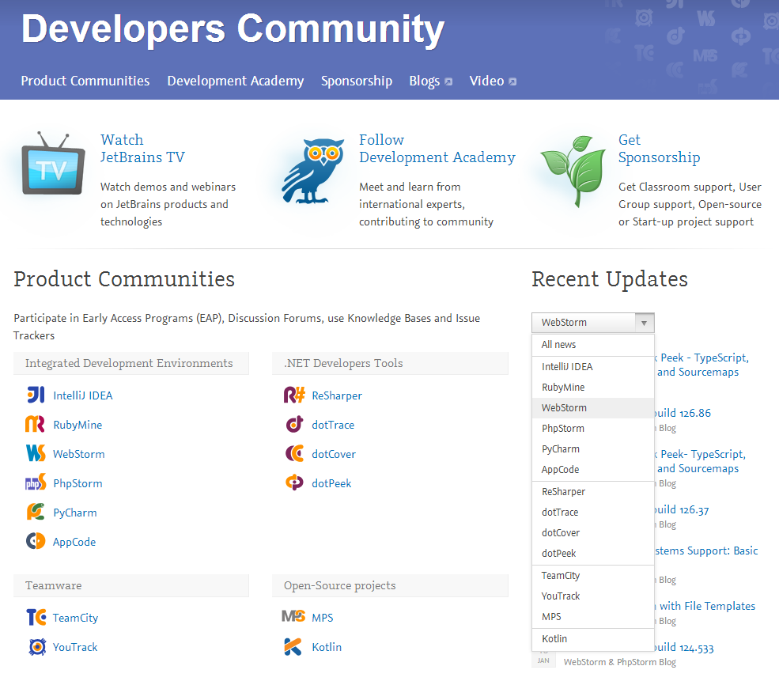Image resolution: width=779 pixels, height=700 pixels.
Task: Select highlighted WebStorm in the dropdown list
Action: click(592, 408)
